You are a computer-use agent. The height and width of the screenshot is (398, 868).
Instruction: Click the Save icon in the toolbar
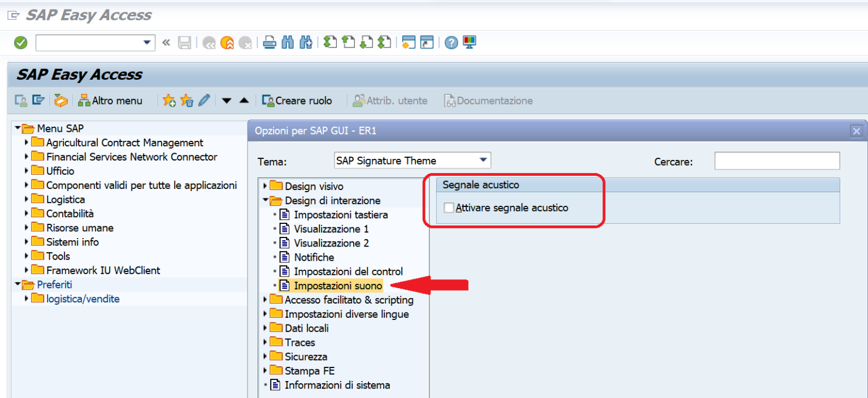[185, 42]
